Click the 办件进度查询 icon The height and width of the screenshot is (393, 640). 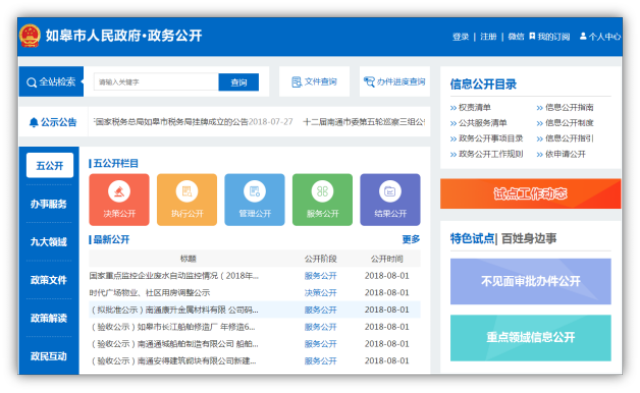pyautogui.click(x=369, y=82)
